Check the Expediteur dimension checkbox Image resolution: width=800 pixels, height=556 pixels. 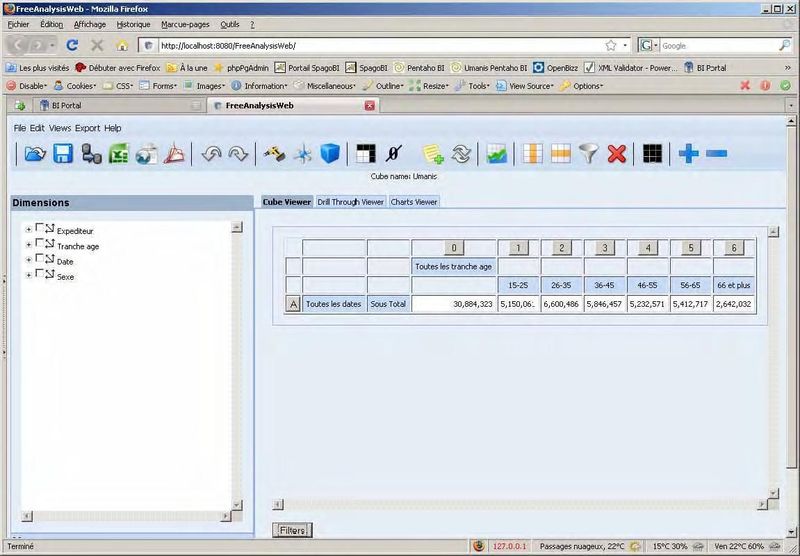tap(40, 229)
